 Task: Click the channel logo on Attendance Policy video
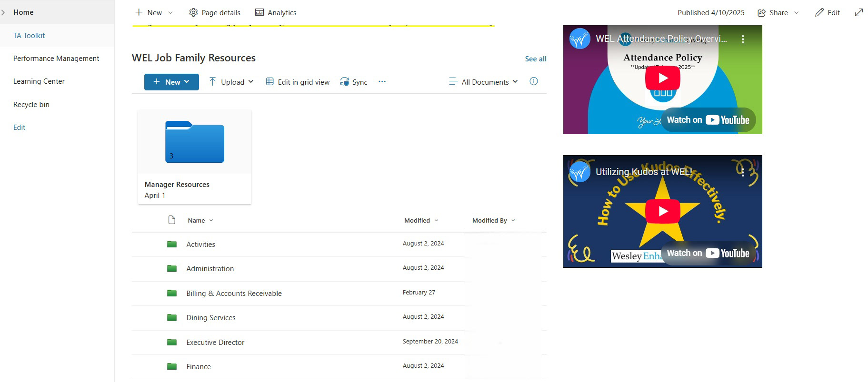click(580, 39)
